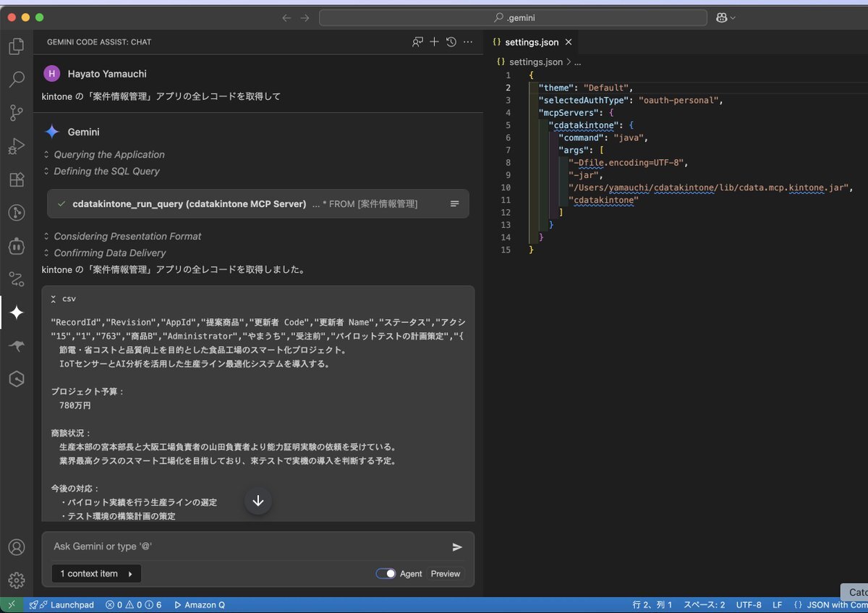Click the Hayato Yamauchi user avatar
This screenshot has width=868, height=613.
pos(52,73)
